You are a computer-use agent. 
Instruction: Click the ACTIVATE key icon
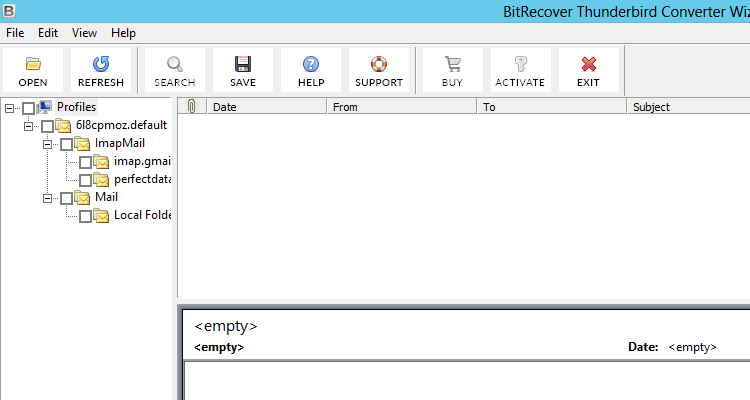pyautogui.click(x=520, y=64)
